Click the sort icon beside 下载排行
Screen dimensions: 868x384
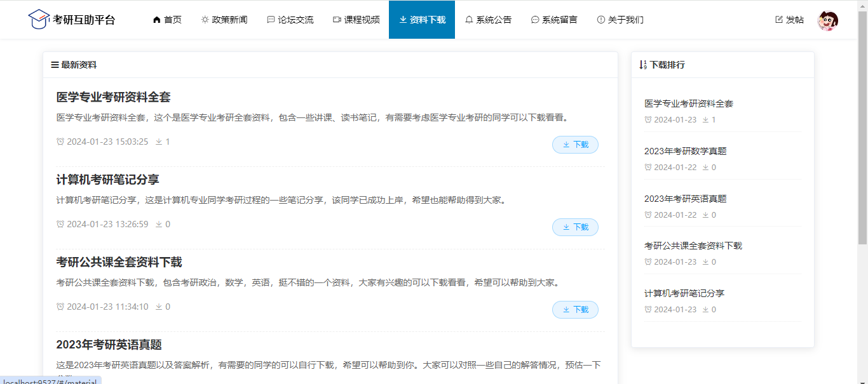pos(643,65)
